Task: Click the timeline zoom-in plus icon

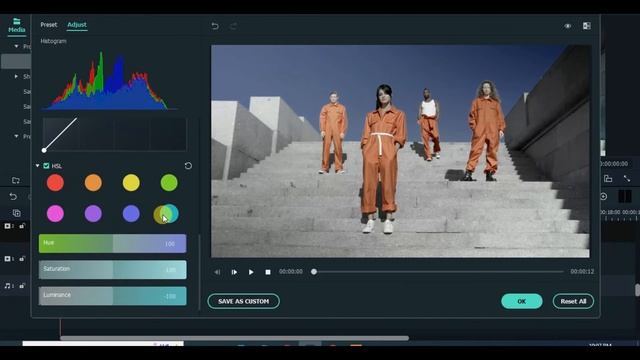Action: (603, 197)
